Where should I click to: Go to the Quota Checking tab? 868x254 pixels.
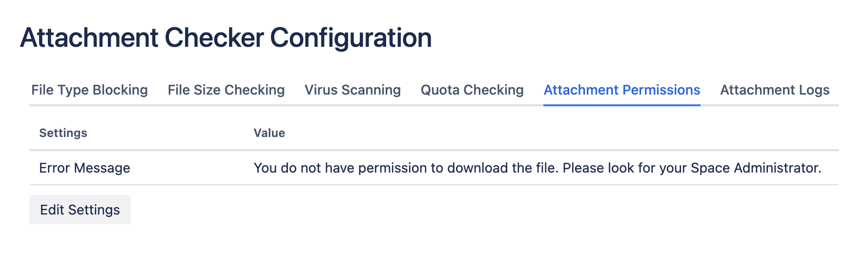click(x=472, y=90)
